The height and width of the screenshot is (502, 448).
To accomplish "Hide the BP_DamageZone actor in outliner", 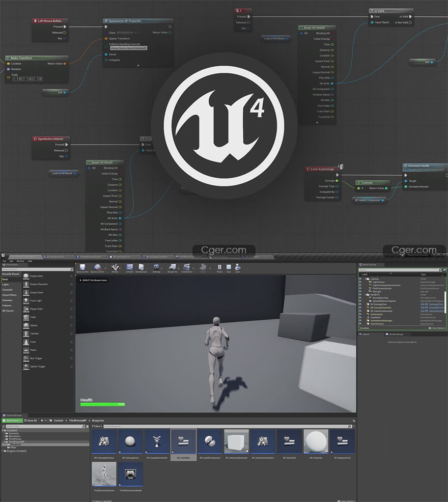I will click(360, 304).
